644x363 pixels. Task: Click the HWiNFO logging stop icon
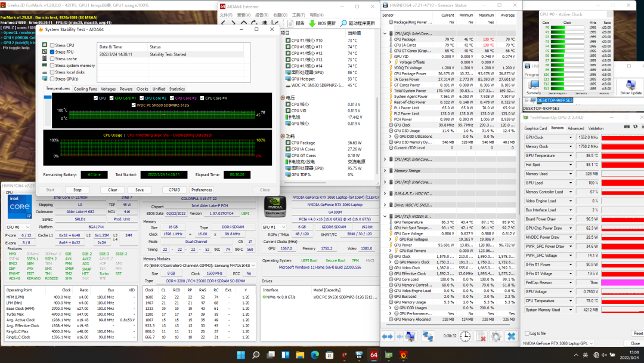click(481, 337)
